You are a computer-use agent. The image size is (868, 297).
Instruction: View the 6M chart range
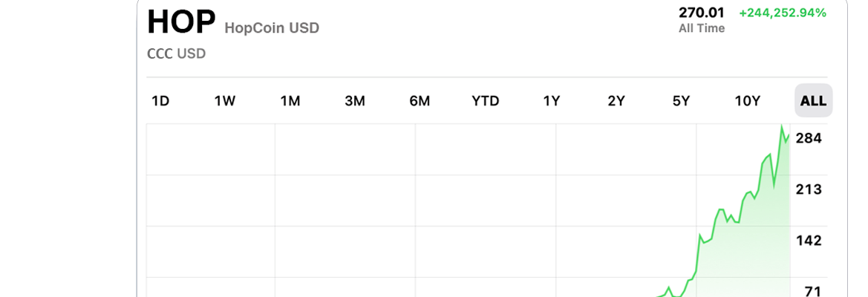coord(420,101)
